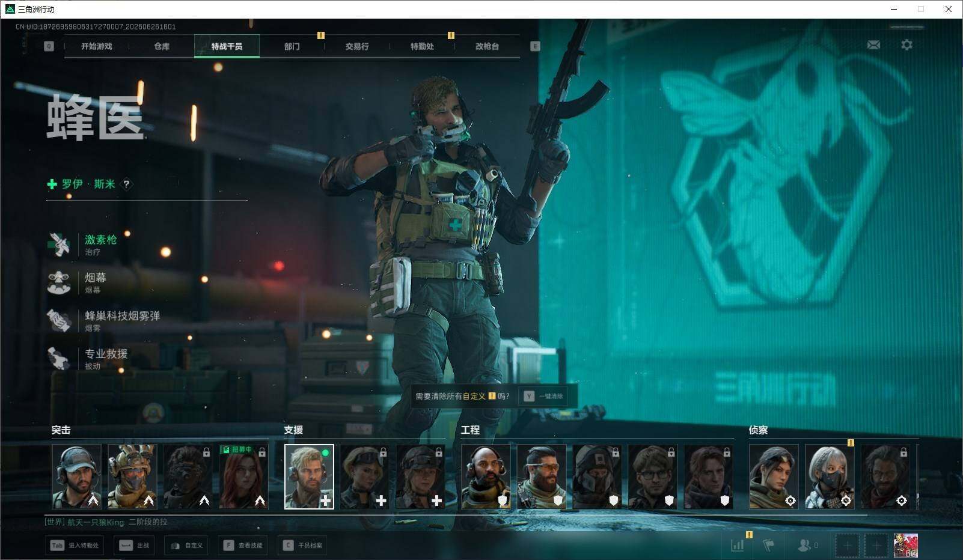Click the empty squad slot beside player avatar

[876, 546]
